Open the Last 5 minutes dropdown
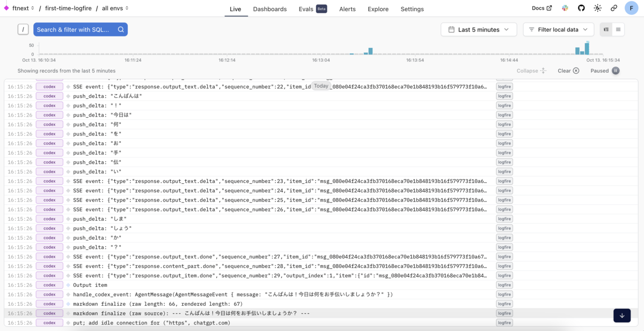Viewport: 644px width, 331px height. click(x=479, y=30)
